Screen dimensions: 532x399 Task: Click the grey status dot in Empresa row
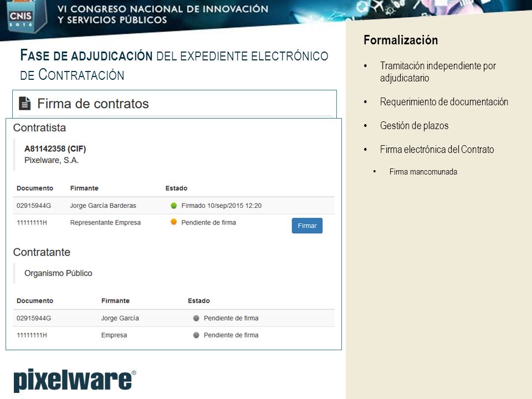coord(196,335)
